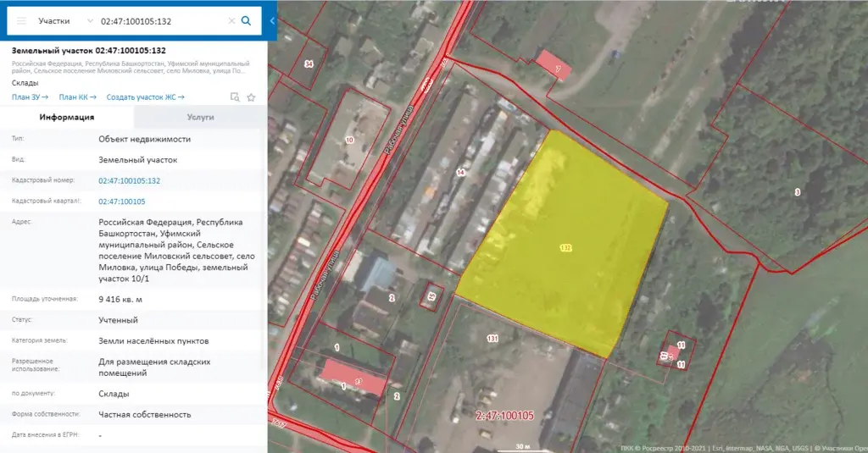Screen dimensions: 868x453
Task: Select parcel 34 on the map
Action: (x=309, y=64)
